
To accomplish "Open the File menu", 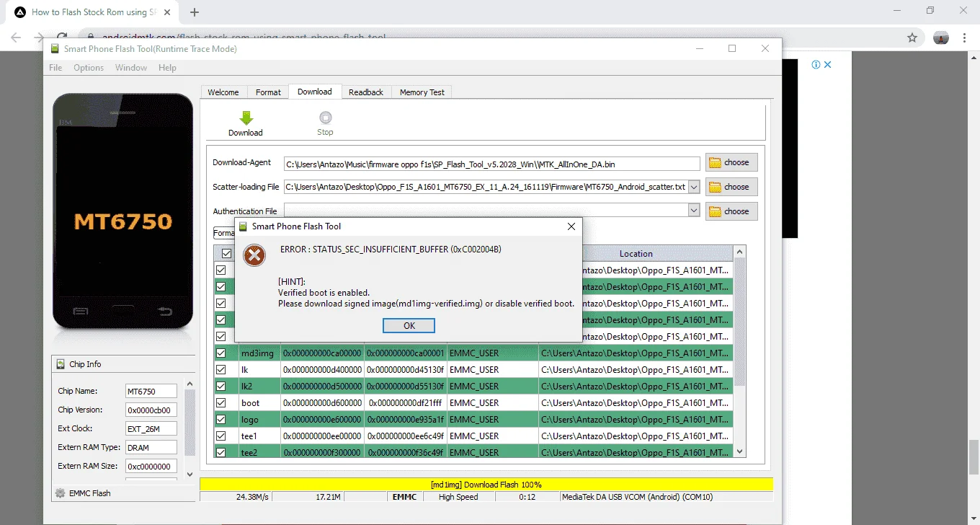I will coord(55,68).
